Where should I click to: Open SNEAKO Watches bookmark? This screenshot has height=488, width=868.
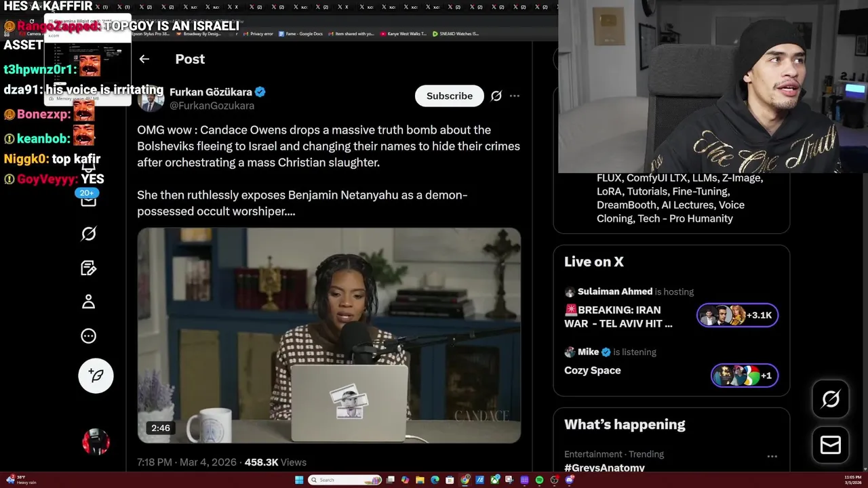[x=455, y=33]
